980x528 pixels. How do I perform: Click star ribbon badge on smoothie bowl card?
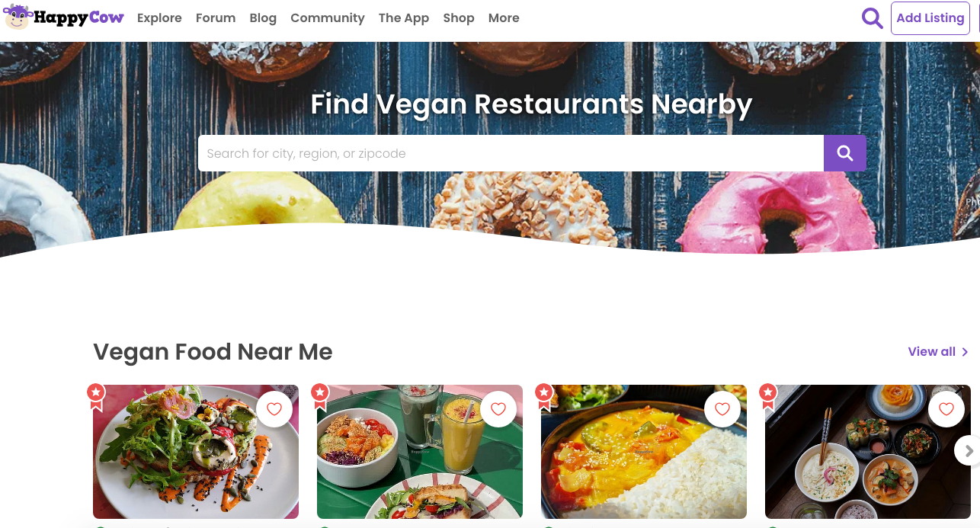(x=320, y=397)
